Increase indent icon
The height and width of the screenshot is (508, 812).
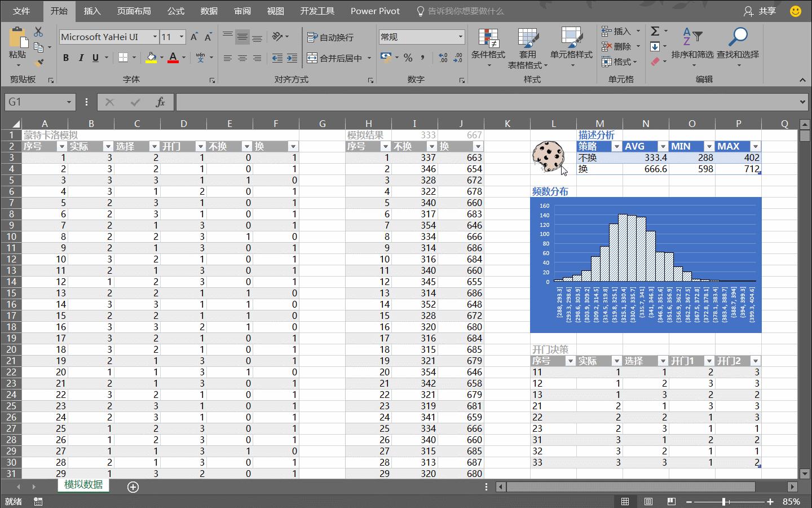coord(292,58)
